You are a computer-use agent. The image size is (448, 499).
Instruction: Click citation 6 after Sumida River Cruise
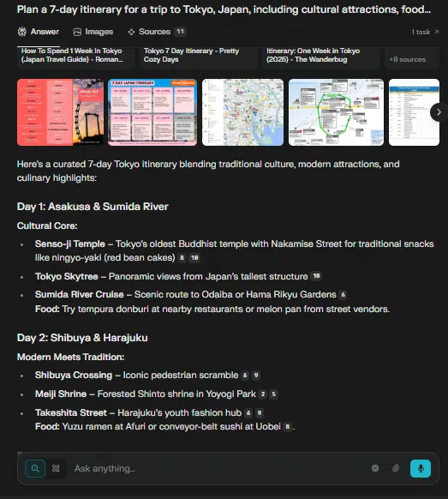(x=343, y=295)
